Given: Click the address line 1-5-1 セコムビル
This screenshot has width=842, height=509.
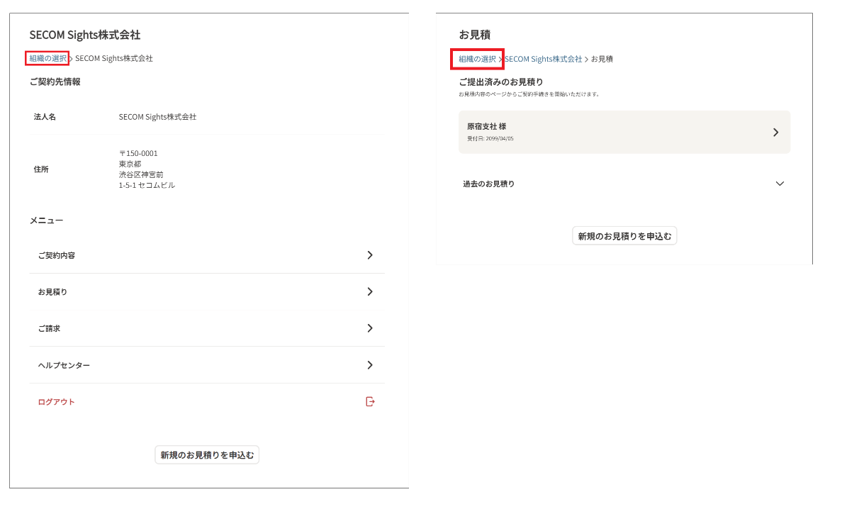Looking at the screenshot, I should tap(147, 185).
